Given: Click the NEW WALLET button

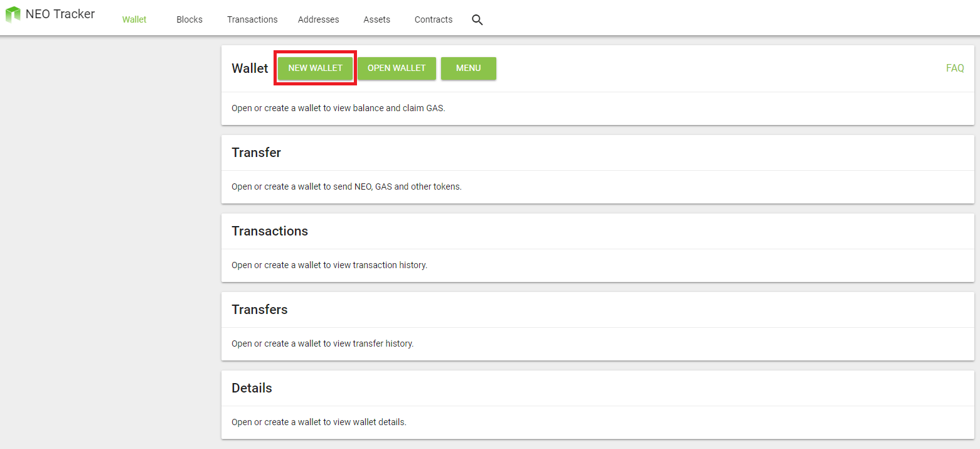Looking at the screenshot, I should (x=316, y=68).
